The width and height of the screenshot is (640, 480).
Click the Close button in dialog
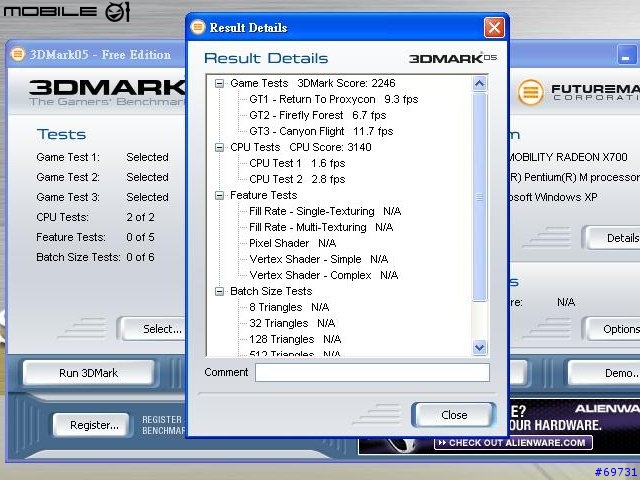454,415
